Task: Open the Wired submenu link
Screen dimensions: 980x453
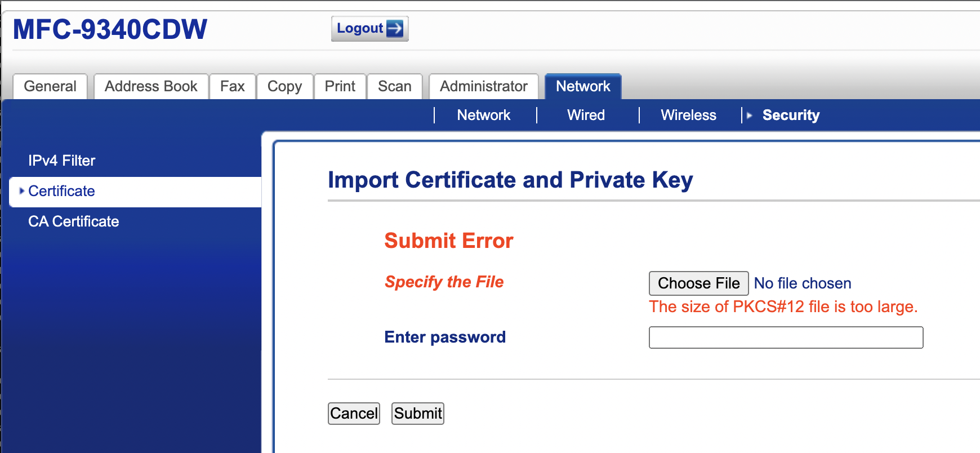Action: (x=586, y=115)
